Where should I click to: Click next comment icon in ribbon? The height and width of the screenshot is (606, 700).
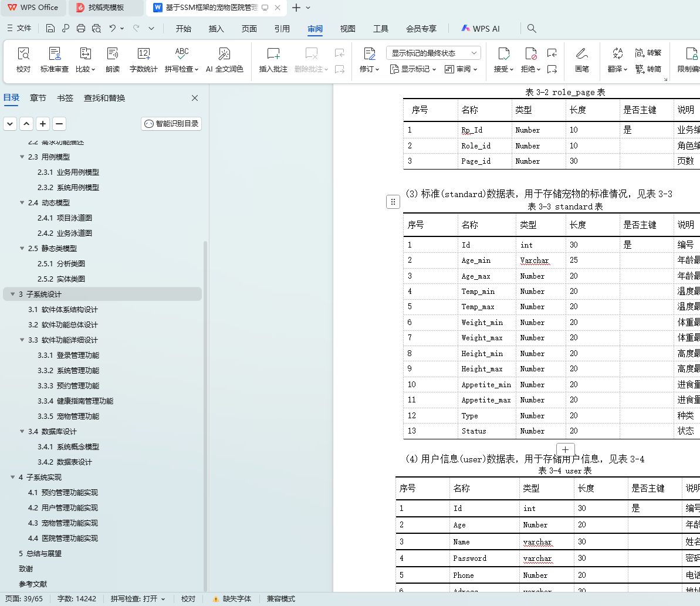tap(339, 69)
